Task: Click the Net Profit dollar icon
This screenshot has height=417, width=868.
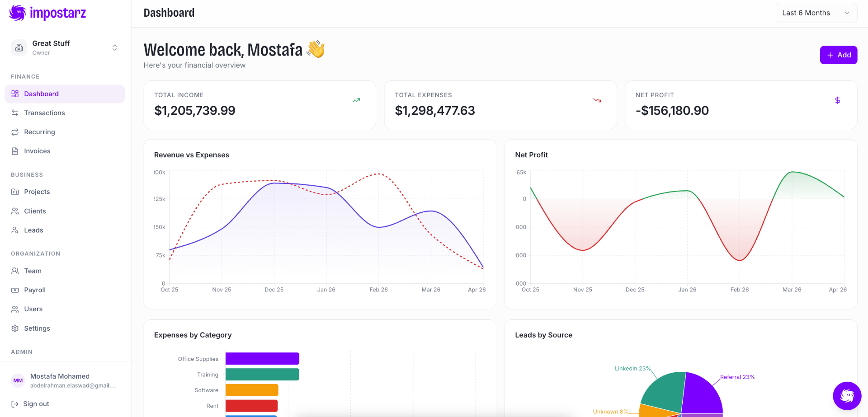Action: coord(837,100)
